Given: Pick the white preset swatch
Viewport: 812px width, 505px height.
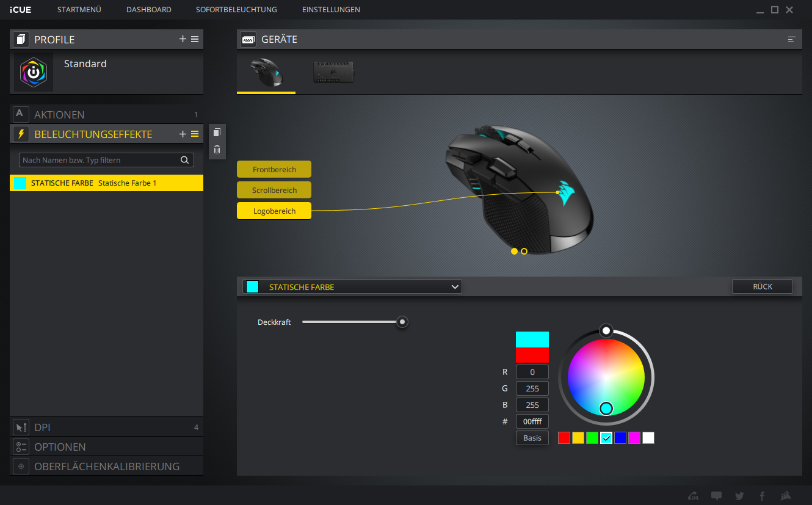Looking at the screenshot, I should (x=648, y=438).
